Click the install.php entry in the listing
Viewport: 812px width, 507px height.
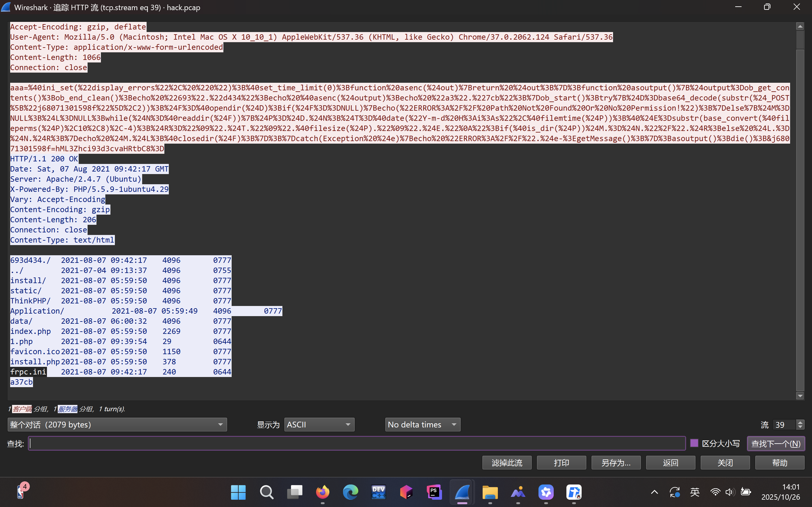point(35,361)
